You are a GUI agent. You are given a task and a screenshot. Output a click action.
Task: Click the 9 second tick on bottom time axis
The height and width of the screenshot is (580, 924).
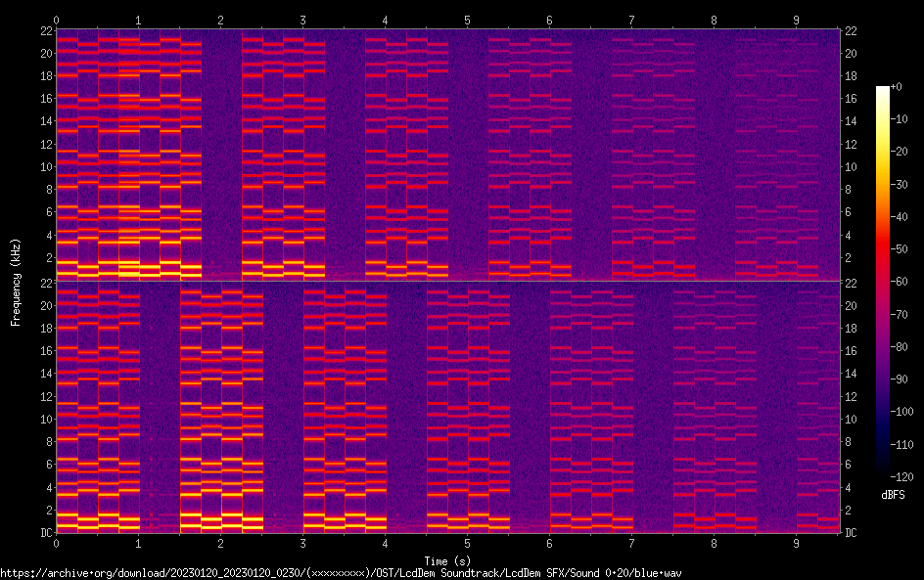coord(796,543)
